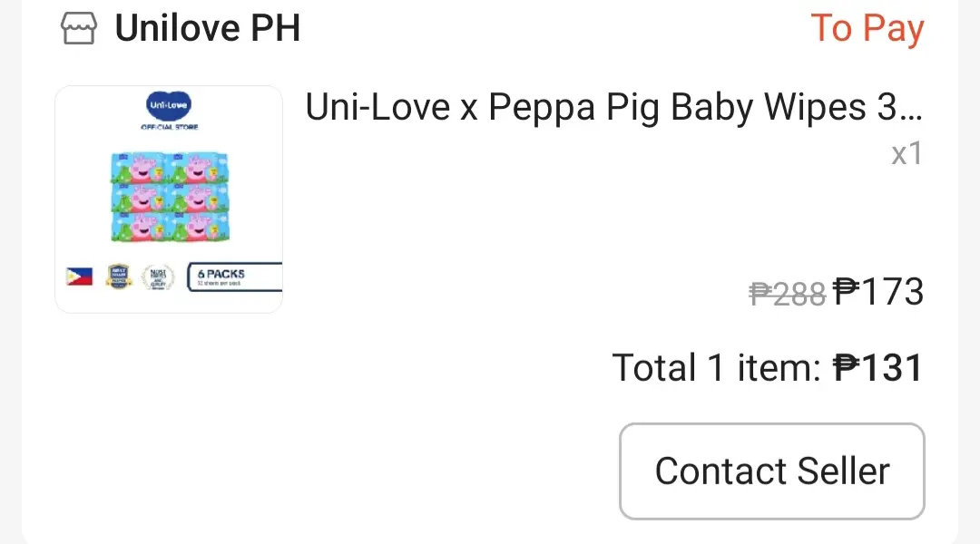Open the Peppa Pig wipes product thumbnail
Image resolution: width=980 pixels, height=544 pixels.
pyautogui.click(x=169, y=199)
